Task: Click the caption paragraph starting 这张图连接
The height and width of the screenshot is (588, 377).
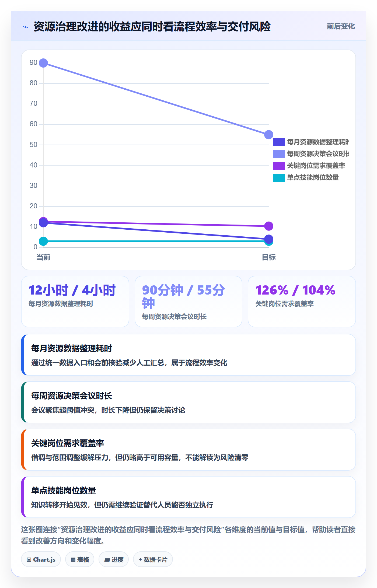Action: (x=188, y=535)
